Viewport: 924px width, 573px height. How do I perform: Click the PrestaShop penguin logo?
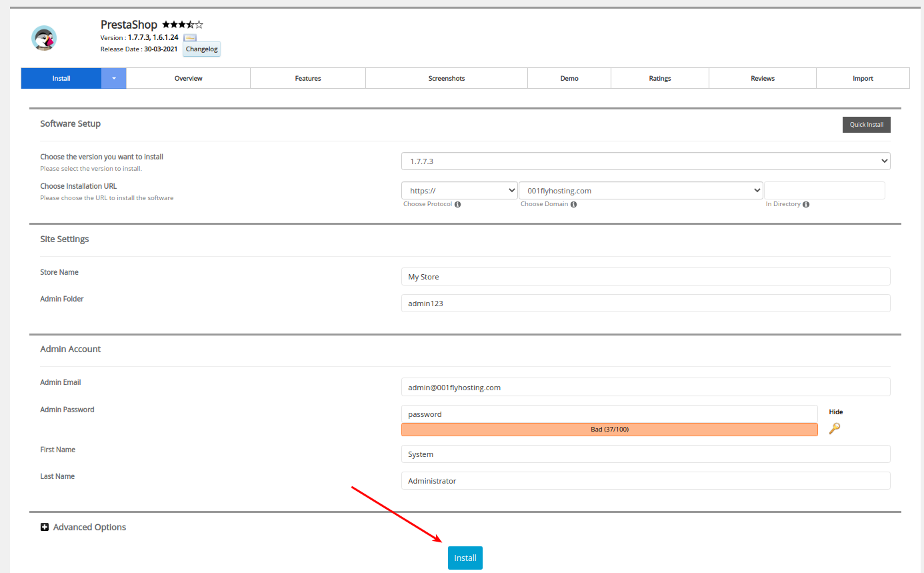[44, 38]
